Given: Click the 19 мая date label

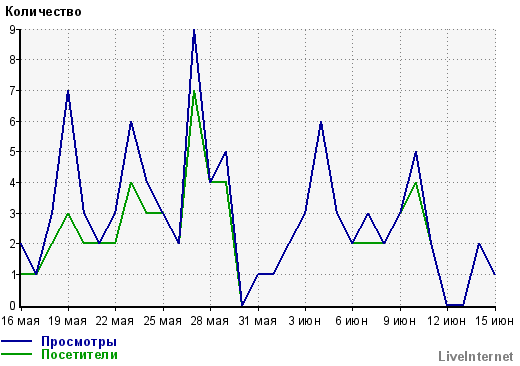Looking at the screenshot, I should point(68,321).
